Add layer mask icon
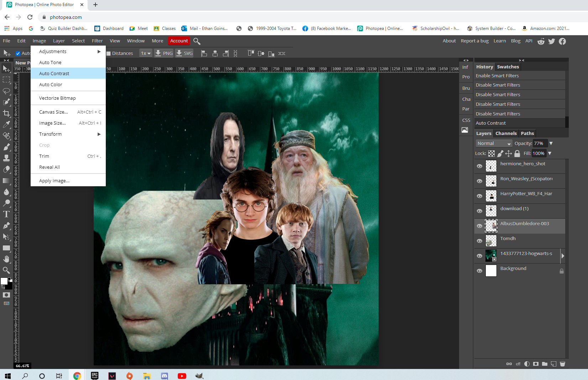This screenshot has width=588, height=380. point(536,364)
